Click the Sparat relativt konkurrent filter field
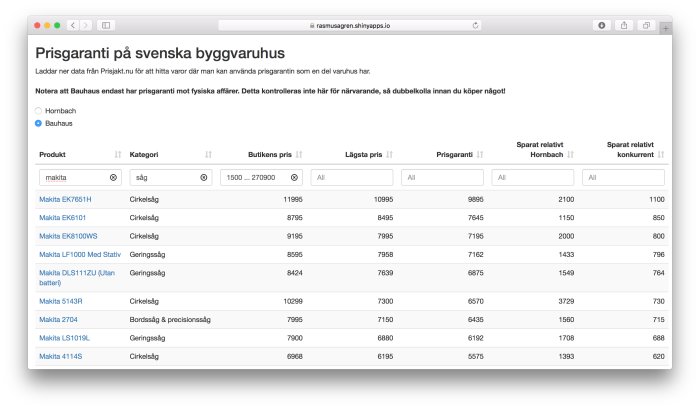Image resolution: width=700 pixels, height=409 pixels. click(623, 178)
